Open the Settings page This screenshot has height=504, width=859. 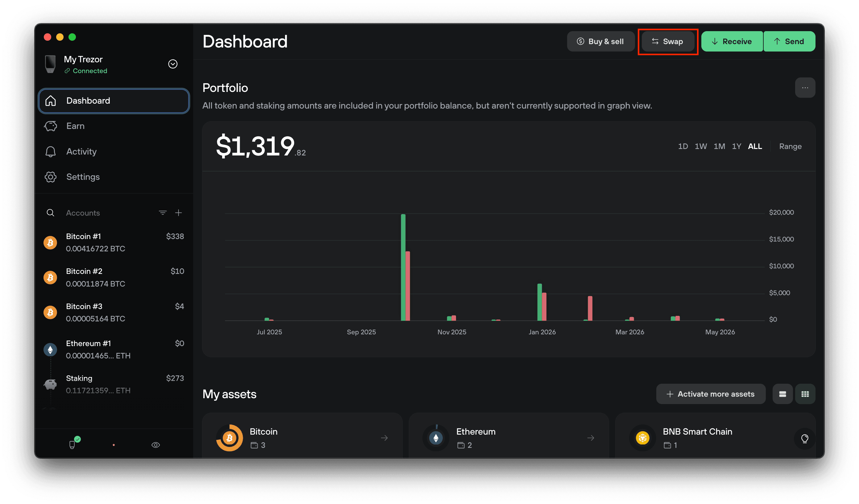pos(114,177)
